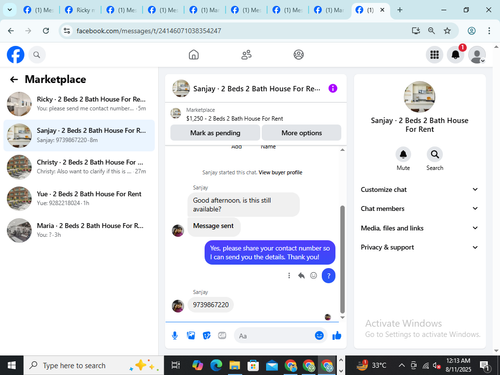This screenshot has width=500, height=375.
Task: Open the Friends icon in top navigation
Action: [246, 55]
